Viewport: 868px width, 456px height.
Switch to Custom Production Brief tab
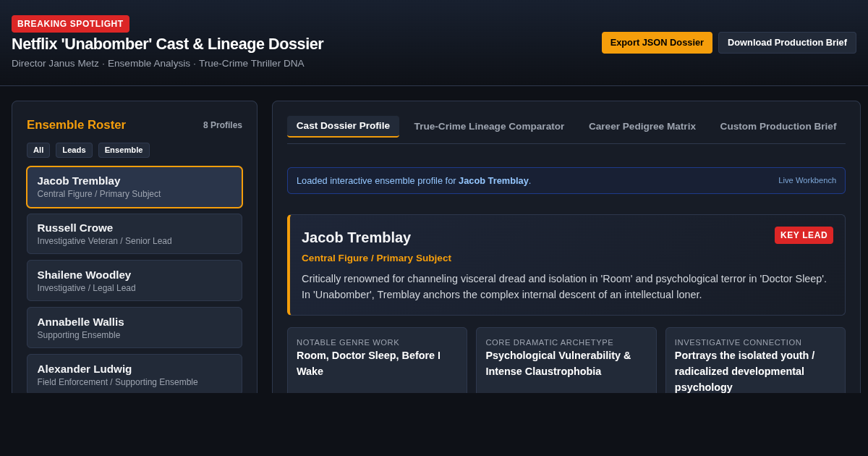point(778,126)
